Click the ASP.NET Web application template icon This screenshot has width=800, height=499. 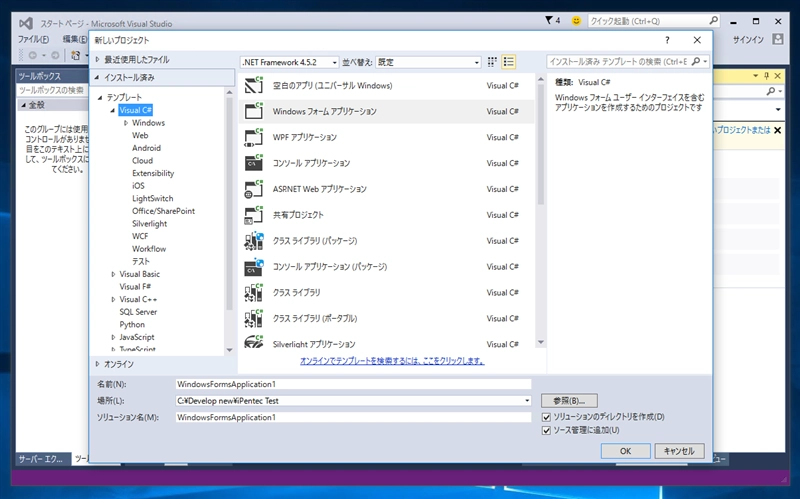coord(254,189)
